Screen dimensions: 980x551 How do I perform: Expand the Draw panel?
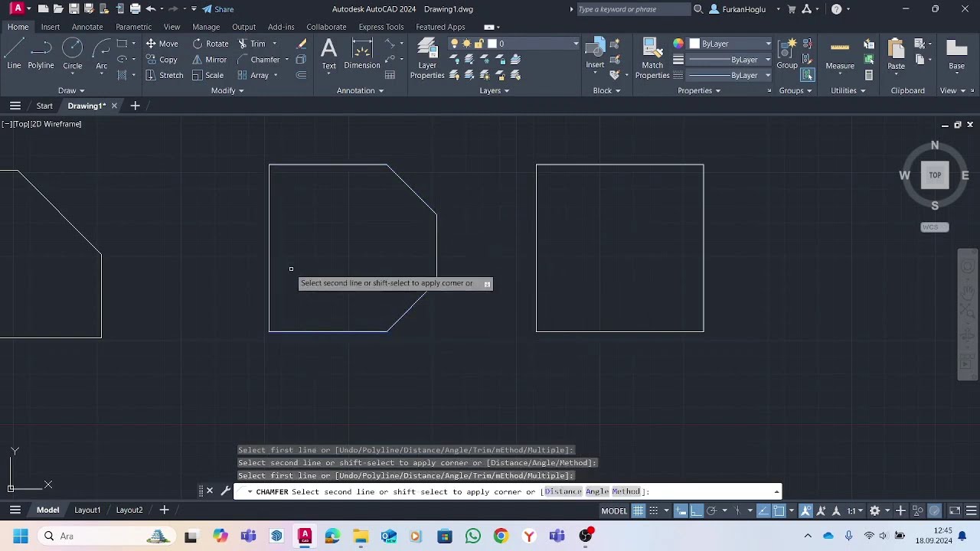tap(71, 90)
